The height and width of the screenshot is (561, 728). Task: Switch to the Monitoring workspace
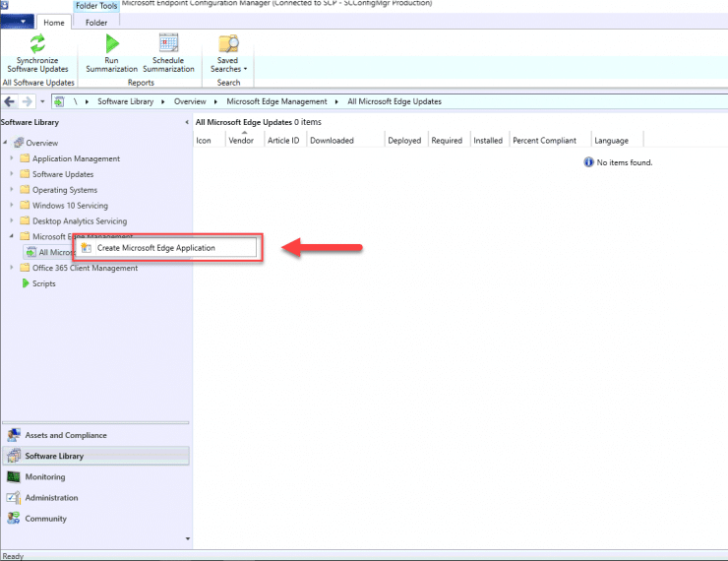[45, 477]
